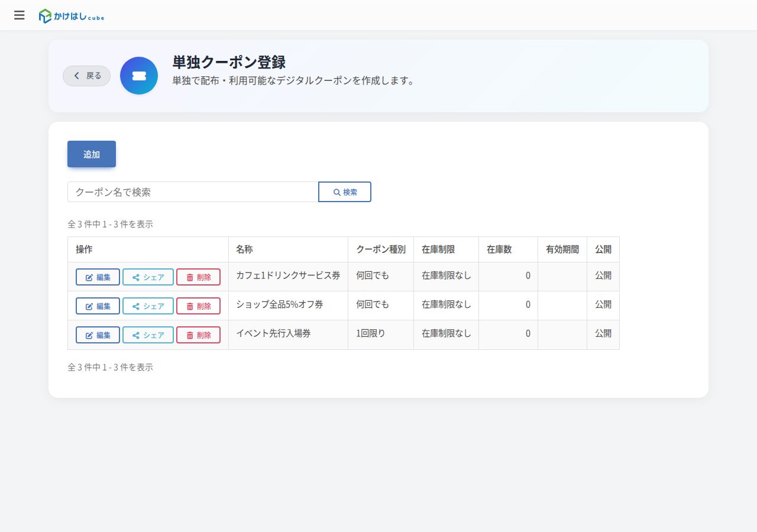Select the イベント先行入場券 name cell

point(288,333)
